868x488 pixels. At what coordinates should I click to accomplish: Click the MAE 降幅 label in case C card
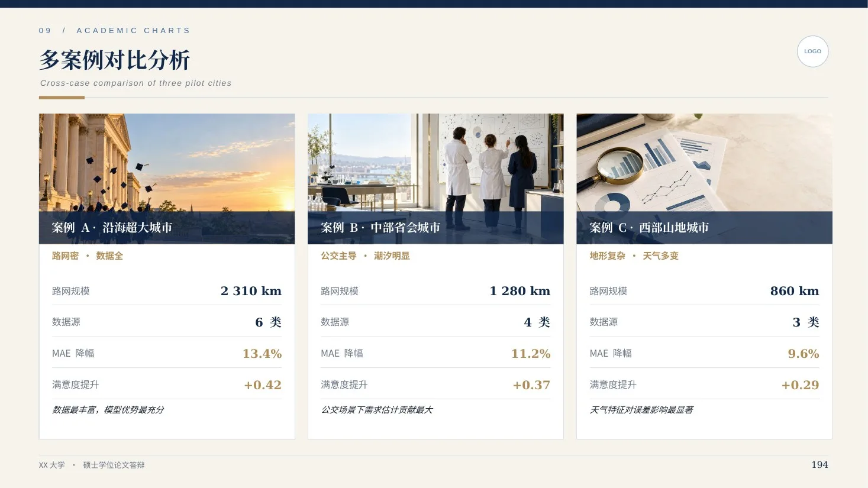click(x=611, y=354)
